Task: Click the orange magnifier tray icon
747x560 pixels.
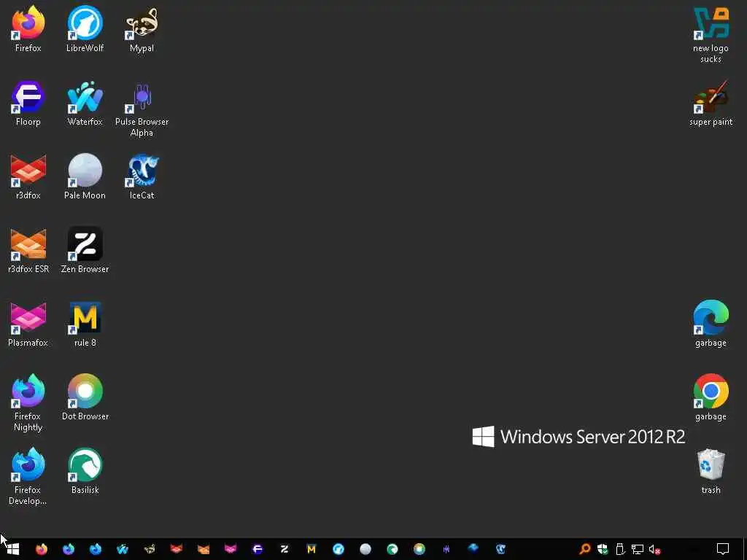Action: pos(584,549)
